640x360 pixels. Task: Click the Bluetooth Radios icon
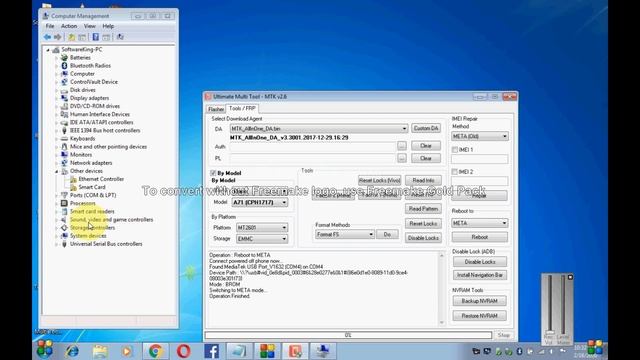(x=64, y=66)
